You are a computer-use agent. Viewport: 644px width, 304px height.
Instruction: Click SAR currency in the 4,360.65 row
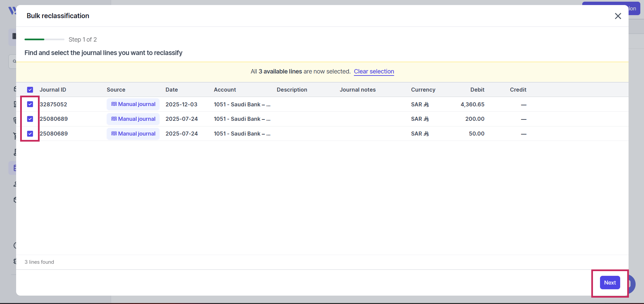[420, 104]
